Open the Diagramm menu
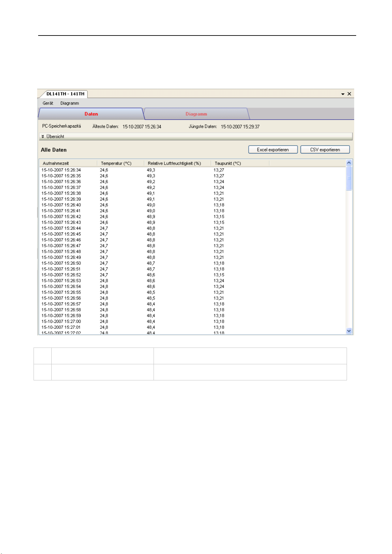The height and width of the screenshot is (554, 392). [x=70, y=103]
